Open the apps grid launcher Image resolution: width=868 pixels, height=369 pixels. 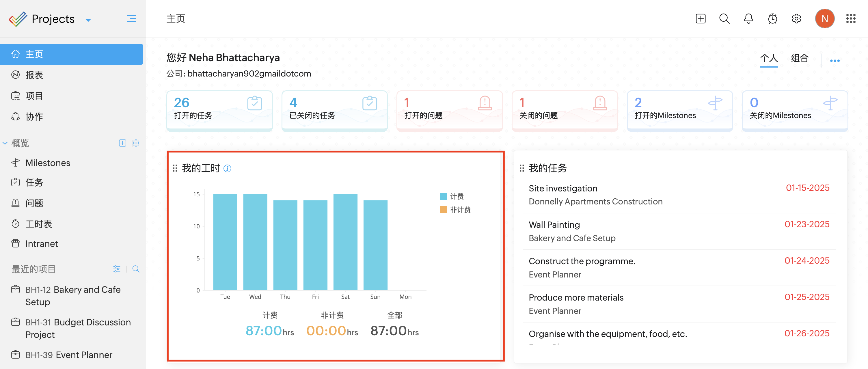point(850,18)
